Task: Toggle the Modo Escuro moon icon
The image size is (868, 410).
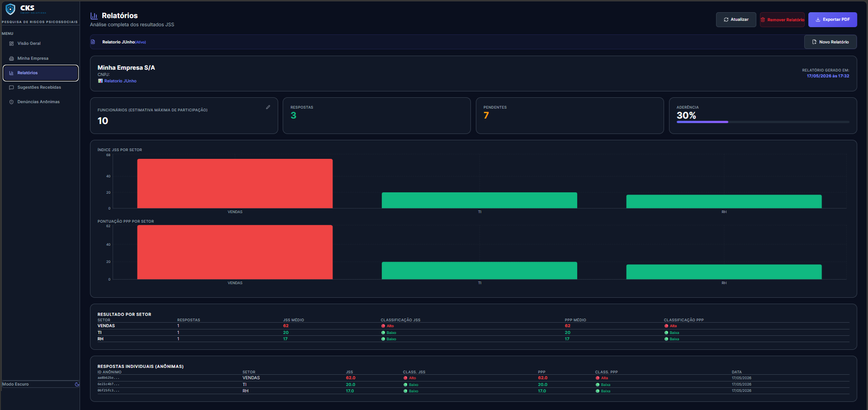Action: pos(77,384)
